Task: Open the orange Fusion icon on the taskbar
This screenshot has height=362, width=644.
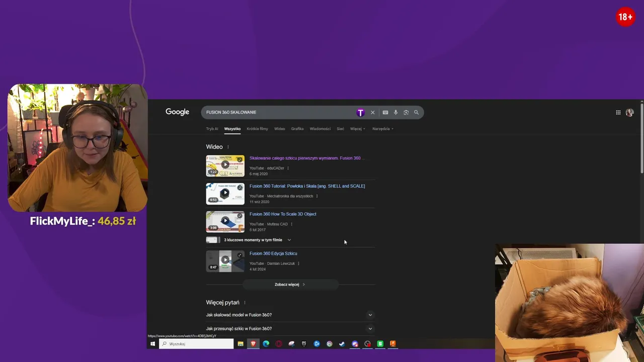Action: 393,344
